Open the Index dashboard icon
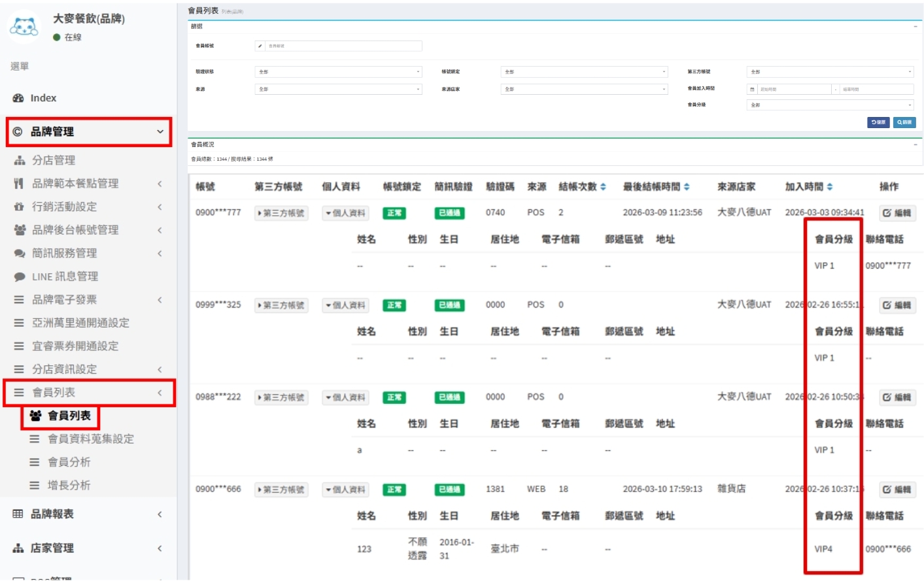The height and width of the screenshot is (581, 924). click(18, 98)
